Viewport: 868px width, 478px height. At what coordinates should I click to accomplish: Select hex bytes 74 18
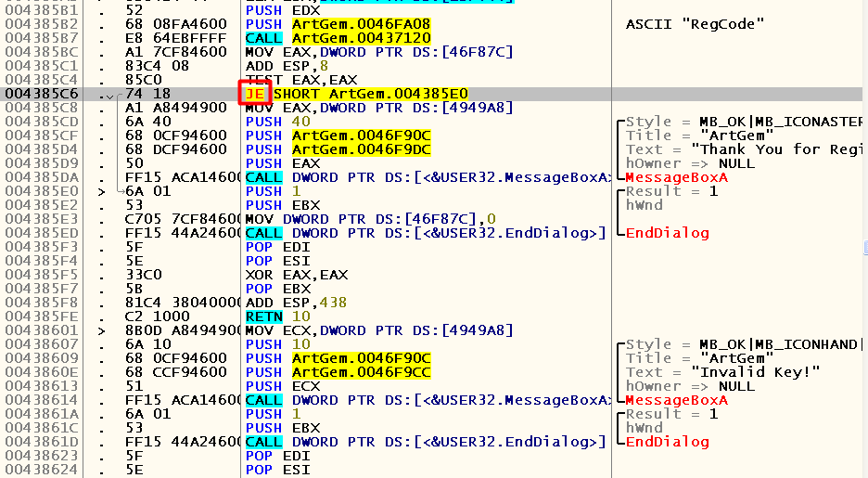coord(147,94)
